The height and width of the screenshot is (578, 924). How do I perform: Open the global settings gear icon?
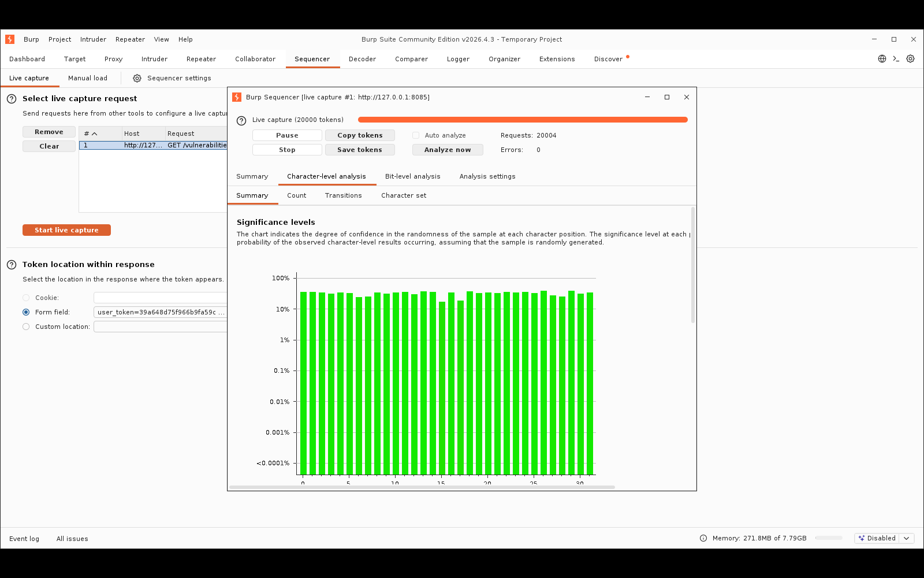[910, 59]
